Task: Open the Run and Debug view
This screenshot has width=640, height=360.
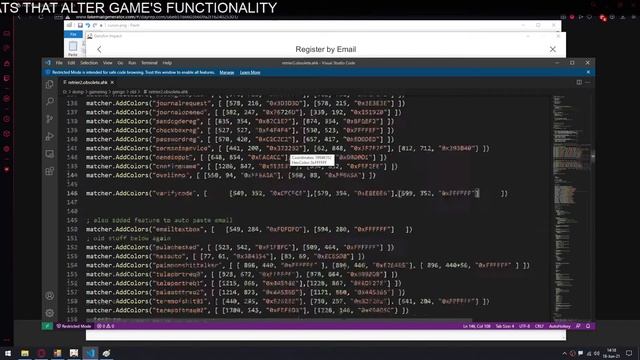Action: pos(50,136)
